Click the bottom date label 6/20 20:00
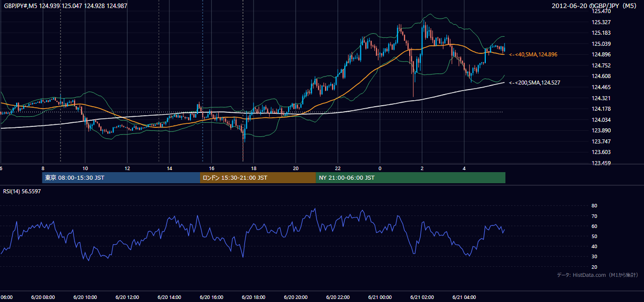644x302 pixels. click(295, 297)
